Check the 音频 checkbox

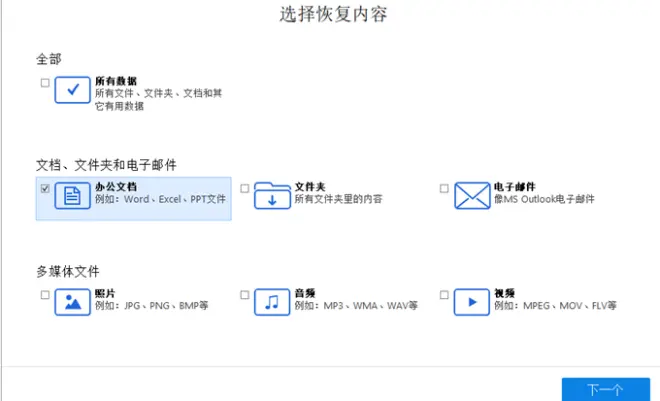pos(245,295)
